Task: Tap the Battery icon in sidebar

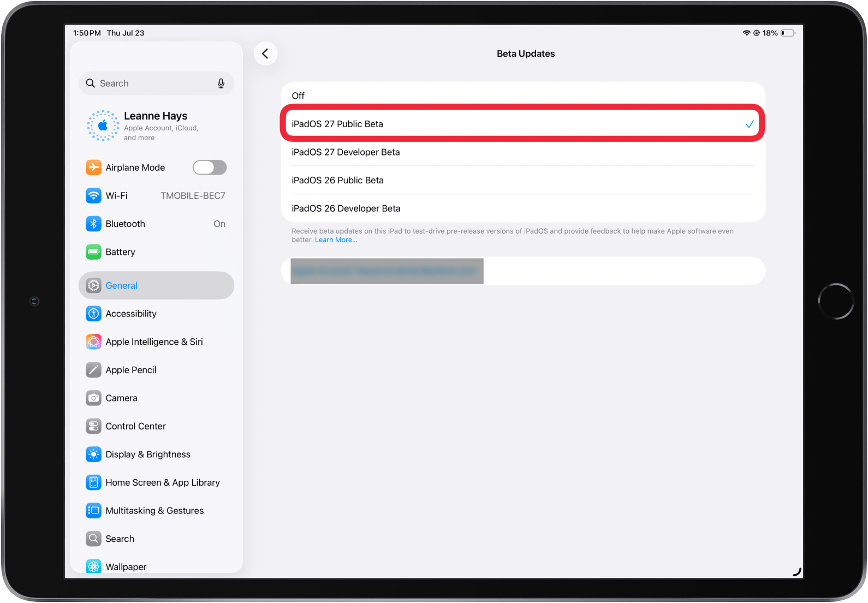Action: [93, 252]
